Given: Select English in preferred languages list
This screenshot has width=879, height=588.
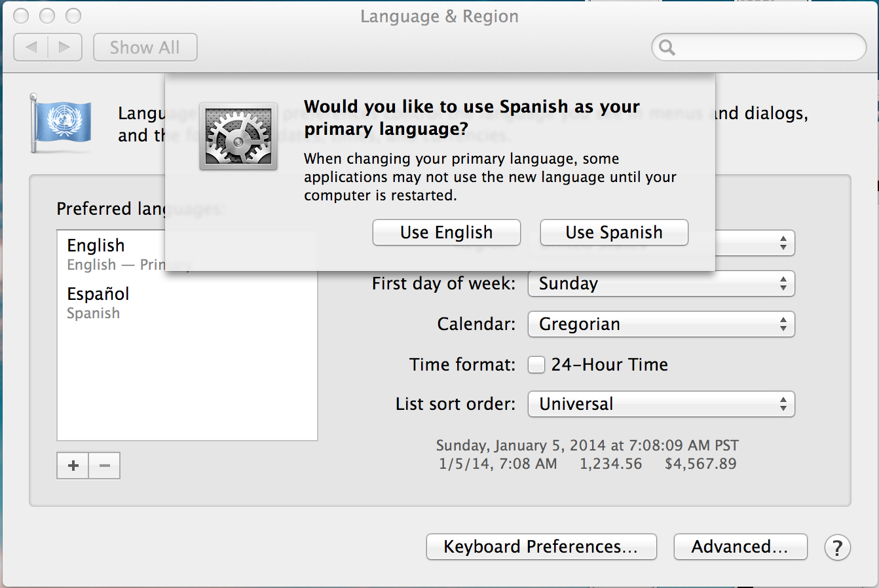Looking at the screenshot, I should tap(96, 253).
